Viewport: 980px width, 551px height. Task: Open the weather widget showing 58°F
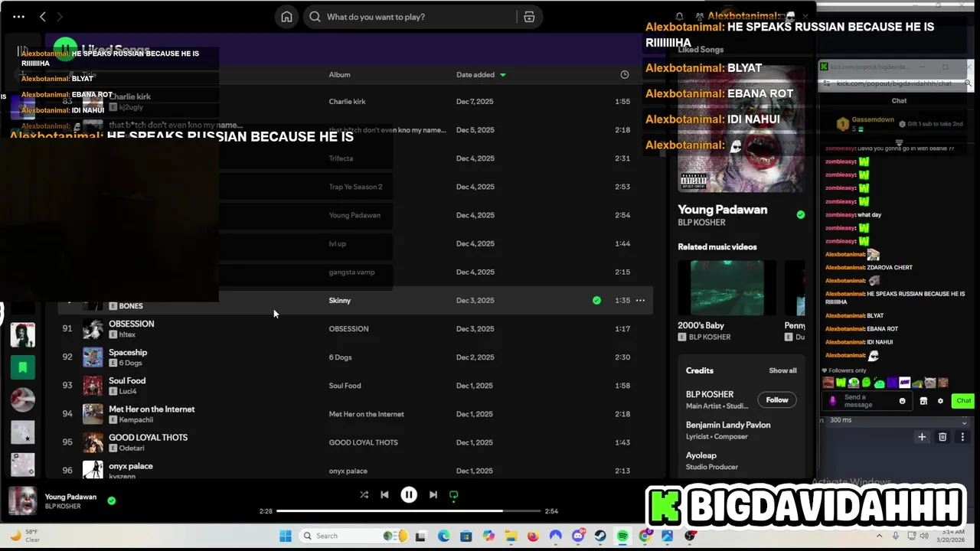tap(24, 536)
